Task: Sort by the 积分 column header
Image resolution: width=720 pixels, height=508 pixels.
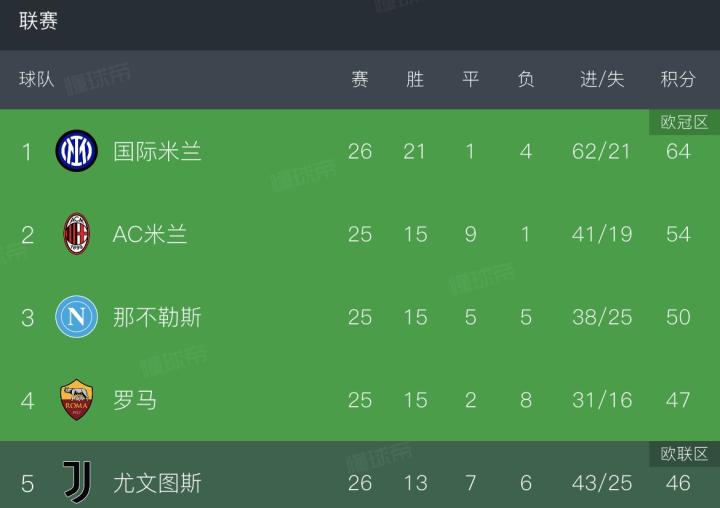Action: click(x=678, y=79)
